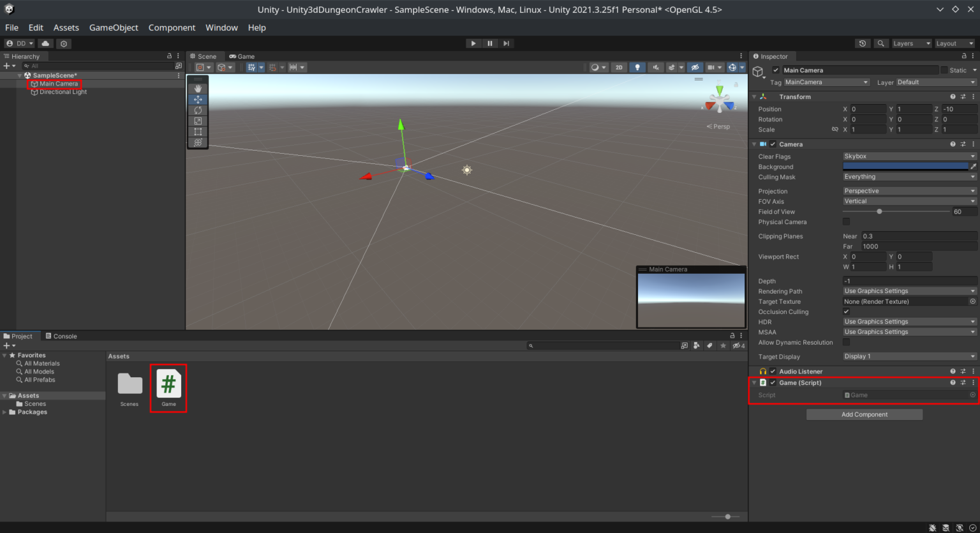Open the GameObject menu
Screen dimensions: 980x533
(x=114, y=27)
